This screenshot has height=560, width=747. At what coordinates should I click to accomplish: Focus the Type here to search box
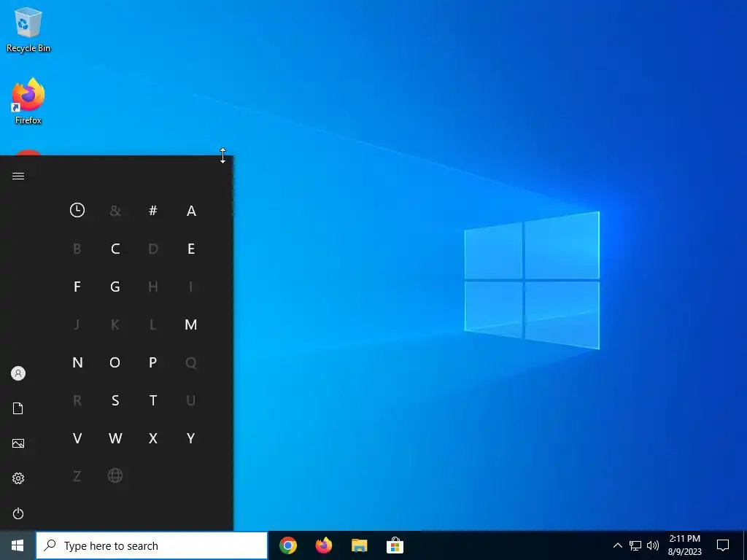click(x=152, y=545)
